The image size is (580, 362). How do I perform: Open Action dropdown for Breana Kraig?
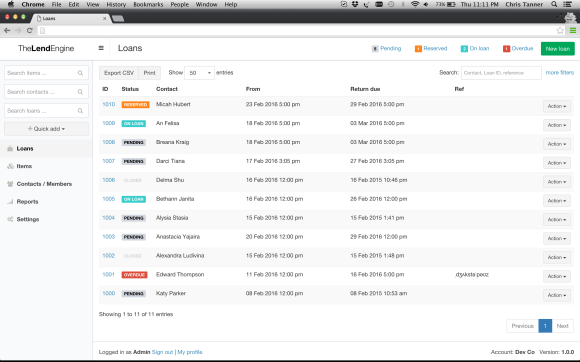[557, 144]
